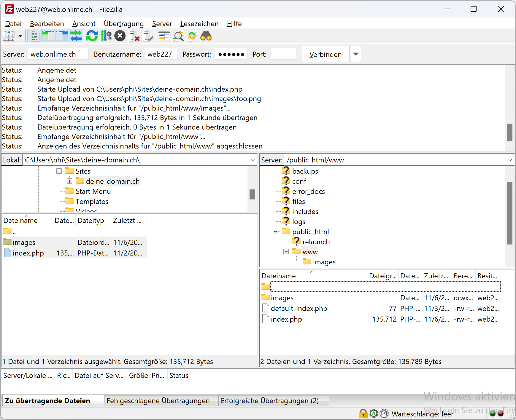Collapse the Sites folder in local tree
The image size is (516, 420).
pyautogui.click(x=59, y=171)
